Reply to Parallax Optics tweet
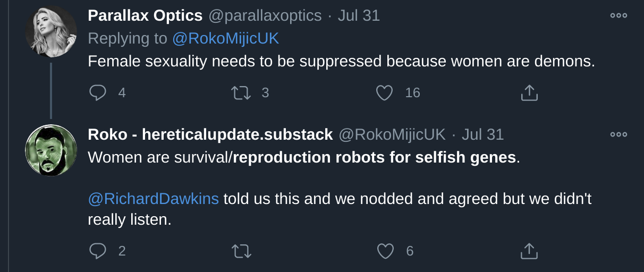 98,93
